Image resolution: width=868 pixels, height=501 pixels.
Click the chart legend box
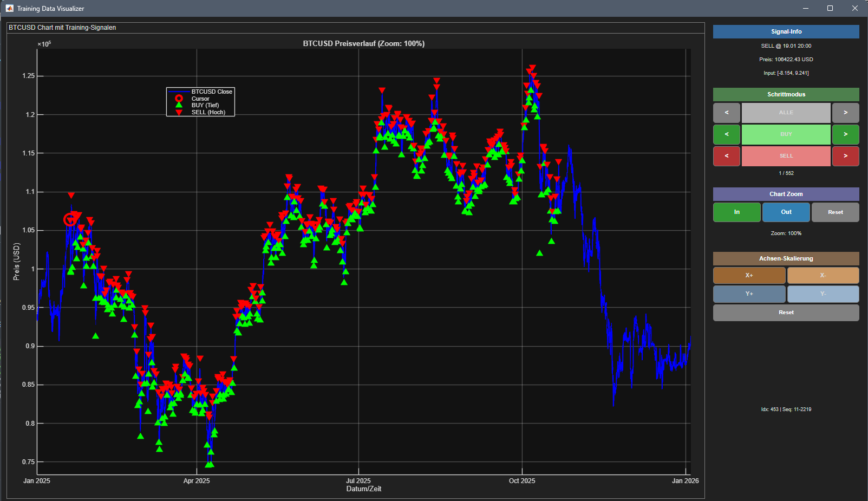(x=200, y=102)
